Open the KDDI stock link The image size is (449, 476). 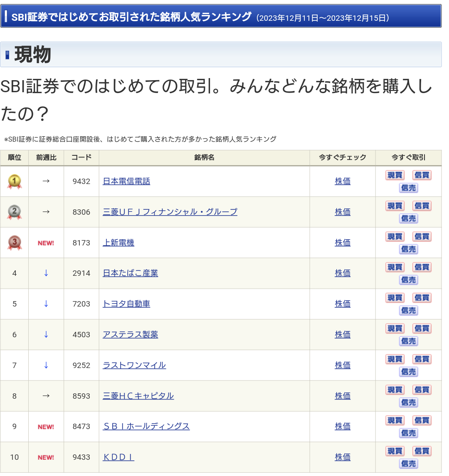tap(118, 457)
